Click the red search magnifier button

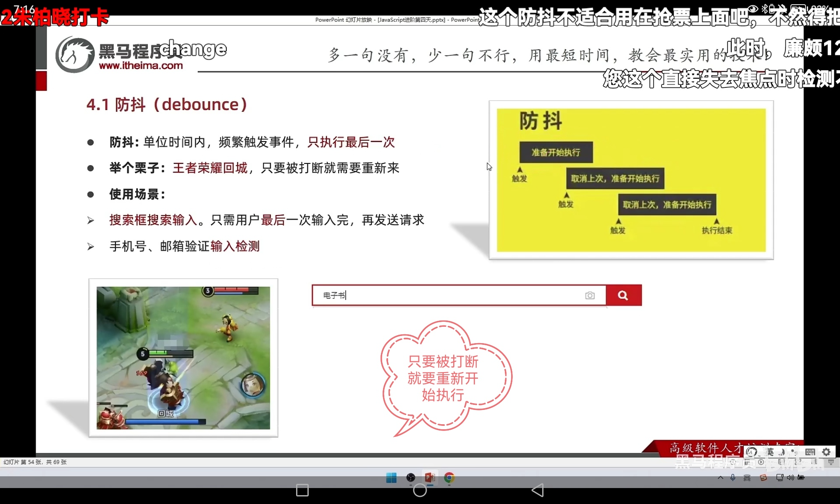[x=623, y=295]
